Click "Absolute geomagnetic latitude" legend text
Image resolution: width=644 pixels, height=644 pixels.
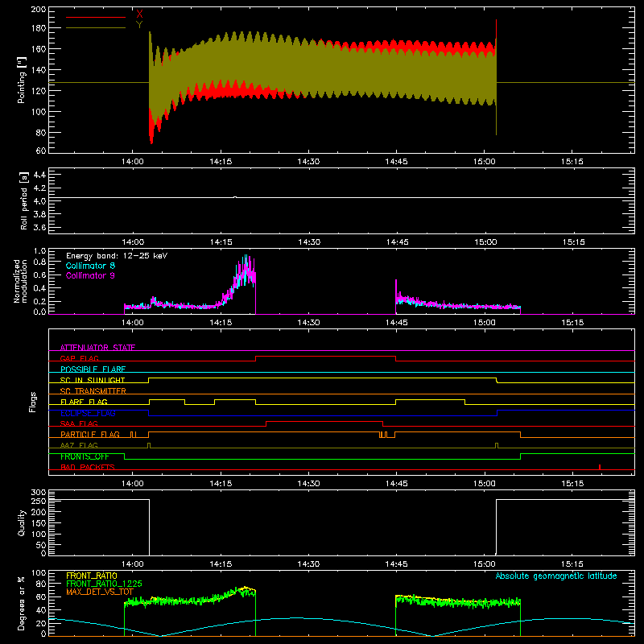[556, 576]
